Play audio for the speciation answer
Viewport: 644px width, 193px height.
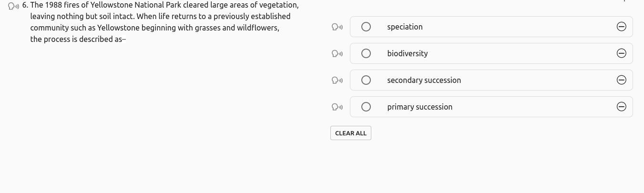pyautogui.click(x=337, y=27)
